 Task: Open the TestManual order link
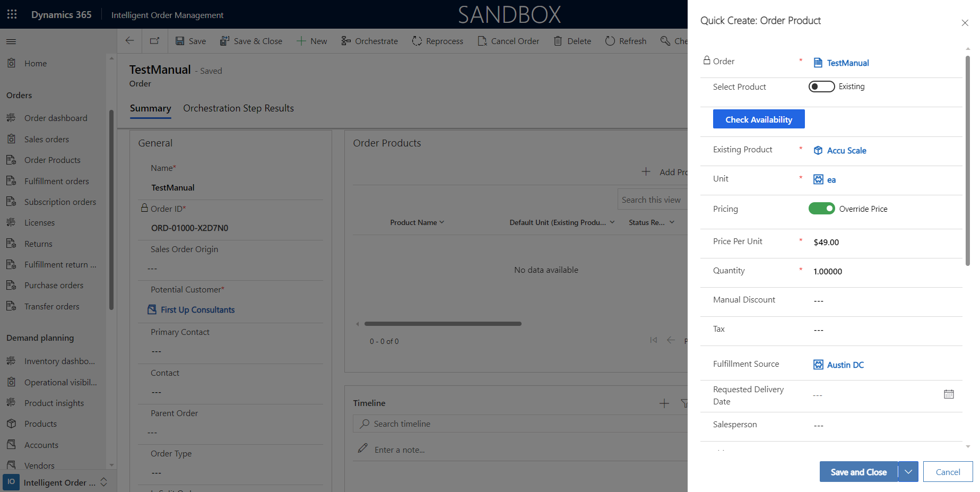(x=847, y=63)
